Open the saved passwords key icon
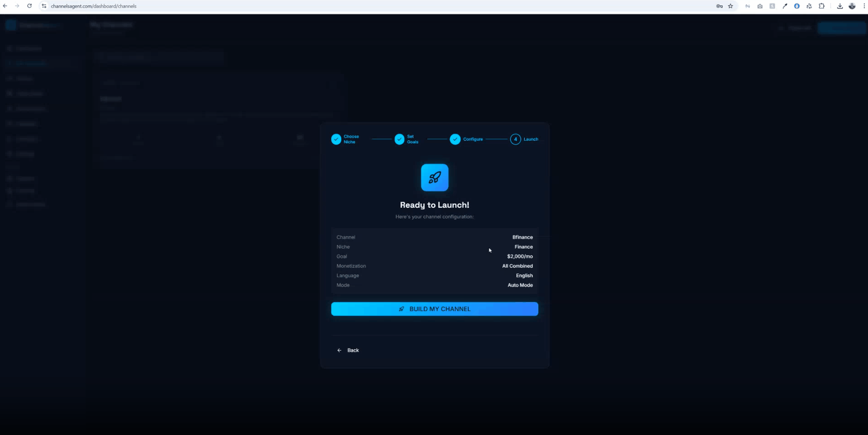868x435 pixels. click(719, 6)
